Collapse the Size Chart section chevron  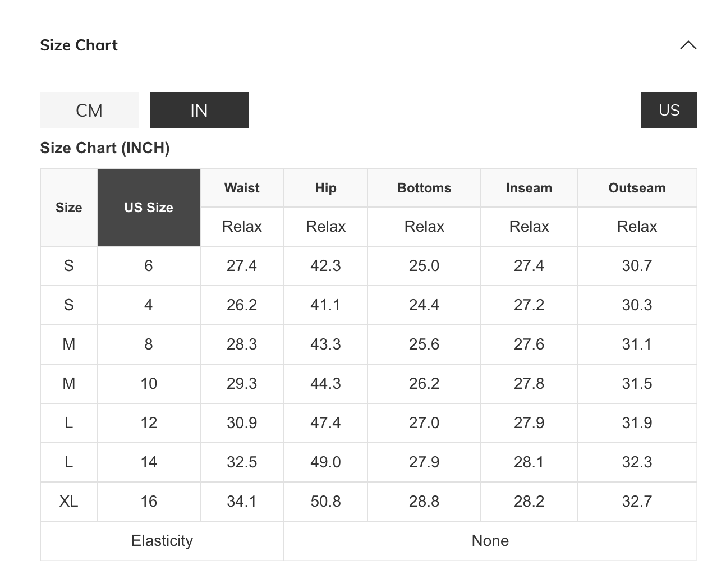pyautogui.click(x=688, y=45)
